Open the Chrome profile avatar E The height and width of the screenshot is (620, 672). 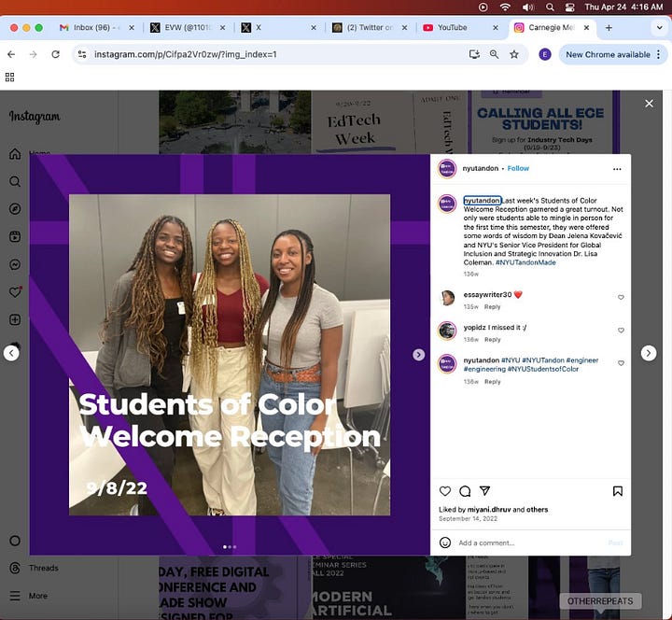pyautogui.click(x=545, y=54)
